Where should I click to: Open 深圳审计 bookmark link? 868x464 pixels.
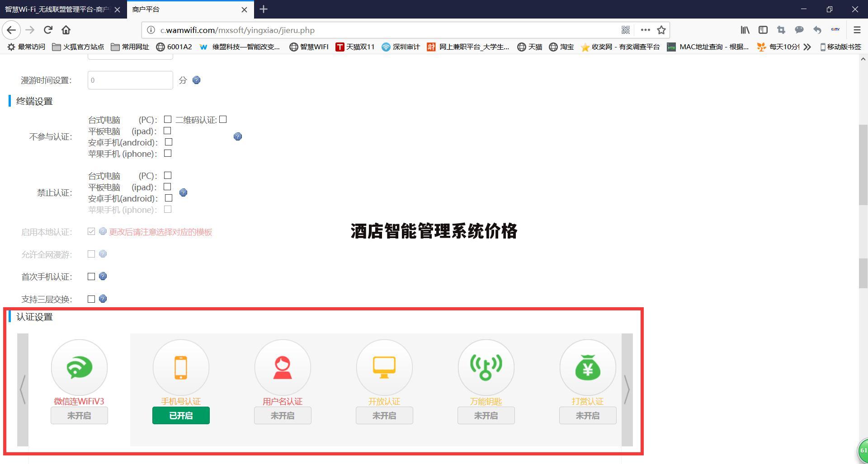pos(401,47)
